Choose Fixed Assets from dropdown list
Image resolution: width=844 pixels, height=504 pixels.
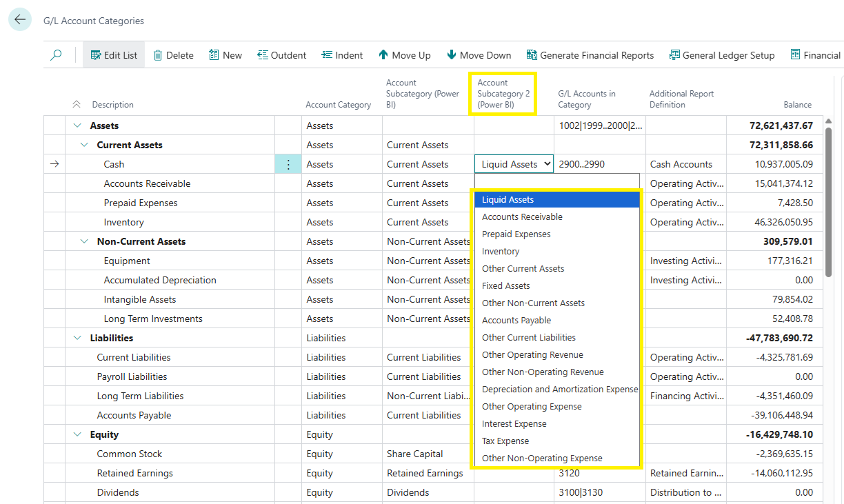[506, 285]
